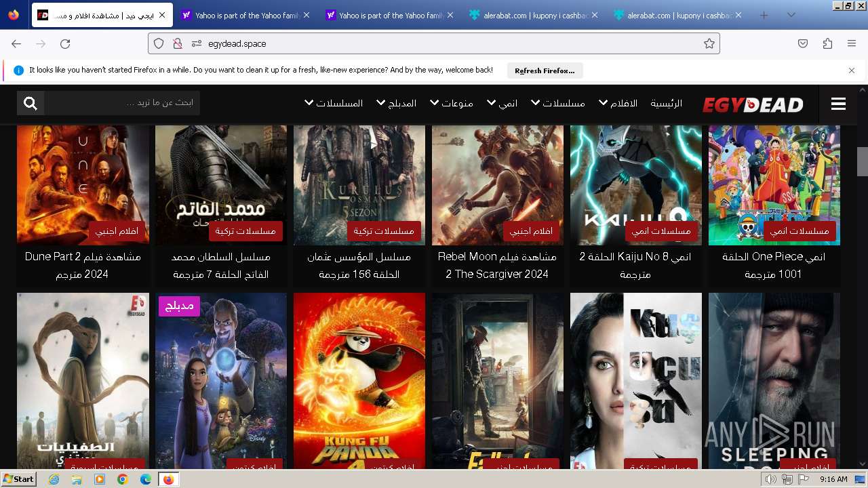
Task: Click the search magnifier button
Action: click(31, 103)
